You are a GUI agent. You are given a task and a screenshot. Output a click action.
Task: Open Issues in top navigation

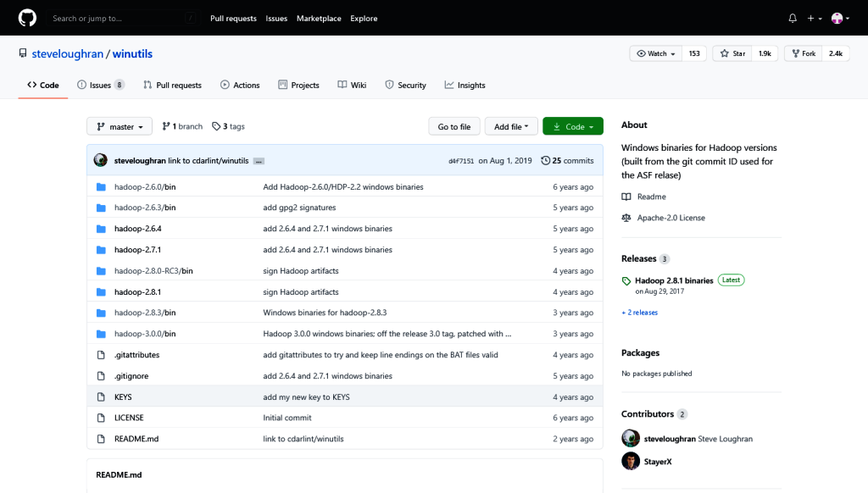[276, 19]
